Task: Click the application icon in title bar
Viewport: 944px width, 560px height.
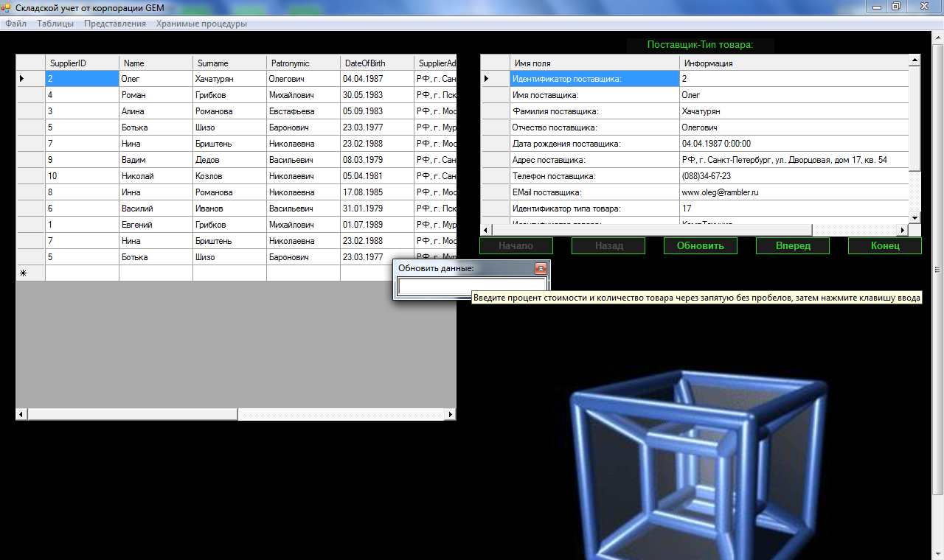Action: click(7, 7)
